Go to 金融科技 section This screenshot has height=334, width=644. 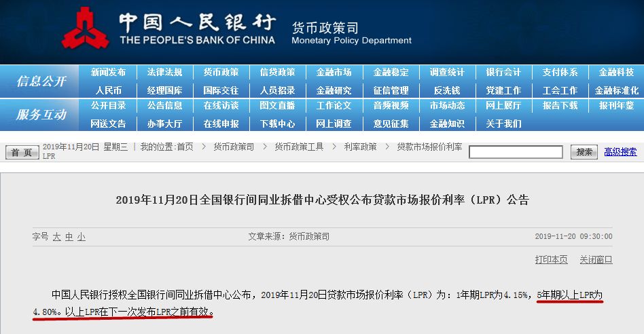coord(616,72)
